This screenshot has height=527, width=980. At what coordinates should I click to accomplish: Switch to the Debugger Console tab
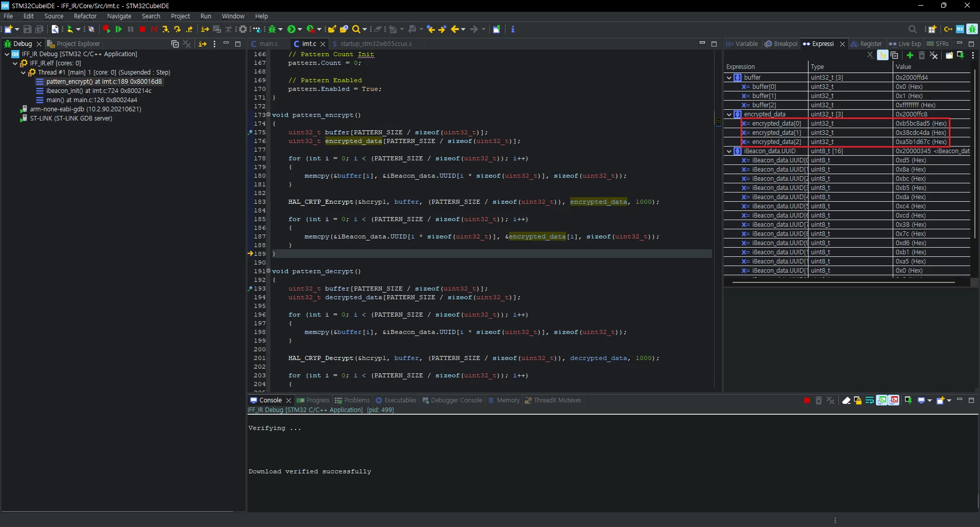pos(452,400)
